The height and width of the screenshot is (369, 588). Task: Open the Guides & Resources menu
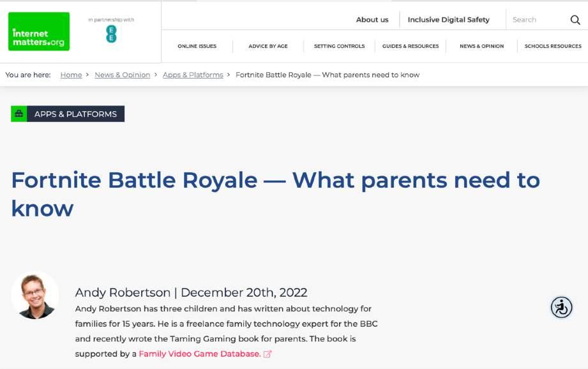click(x=411, y=46)
